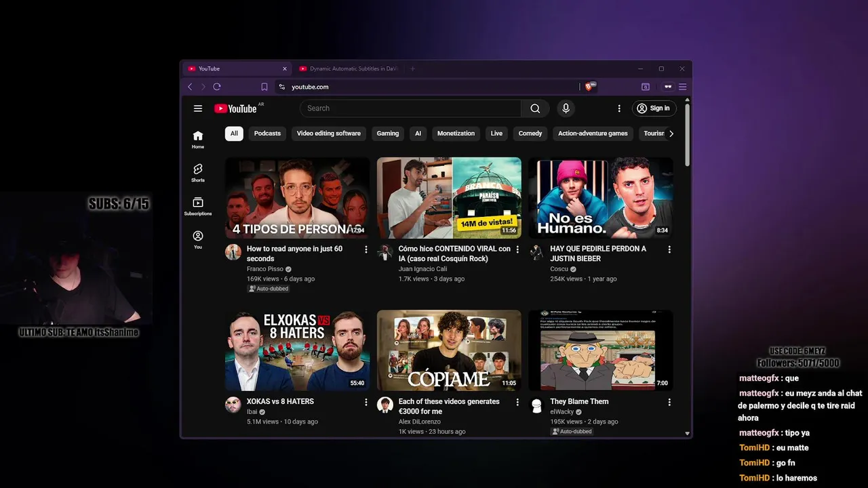Close the YouTube tab
868x488 pixels.
point(285,68)
